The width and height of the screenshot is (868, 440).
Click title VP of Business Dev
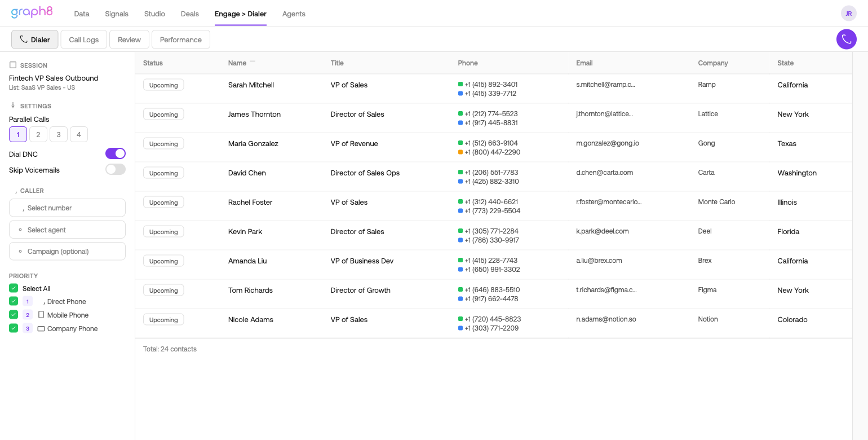click(x=362, y=261)
